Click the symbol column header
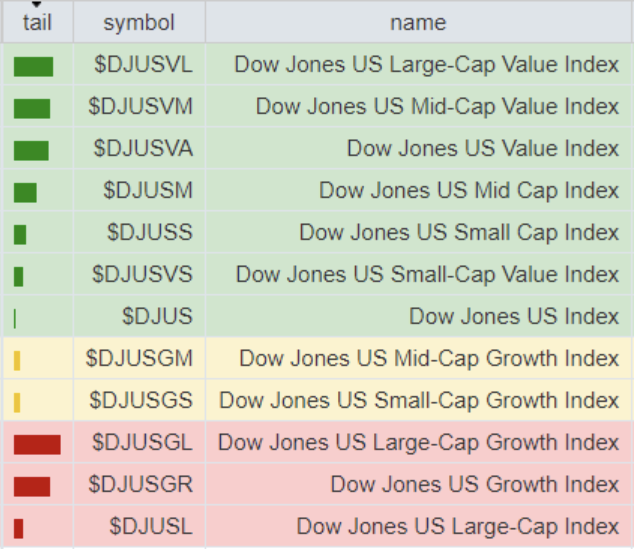Screen dimensions: 636x550 click(139, 22)
